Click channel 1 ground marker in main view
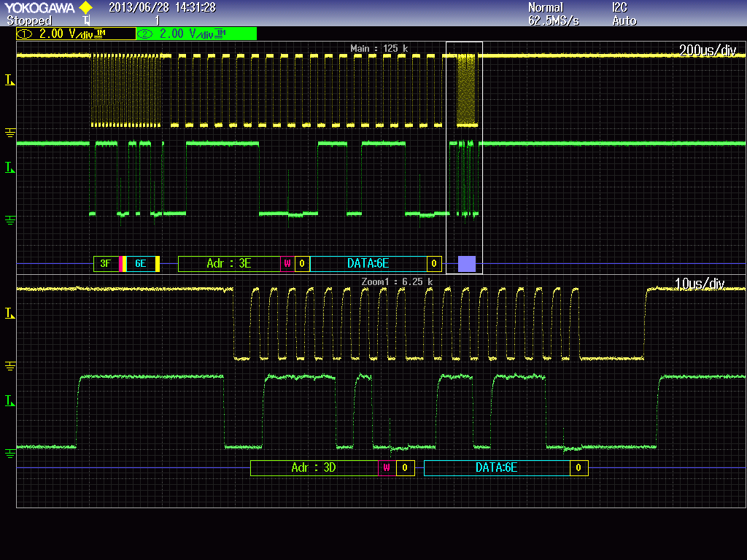The image size is (747, 560). pyautogui.click(x=10, y=132)
